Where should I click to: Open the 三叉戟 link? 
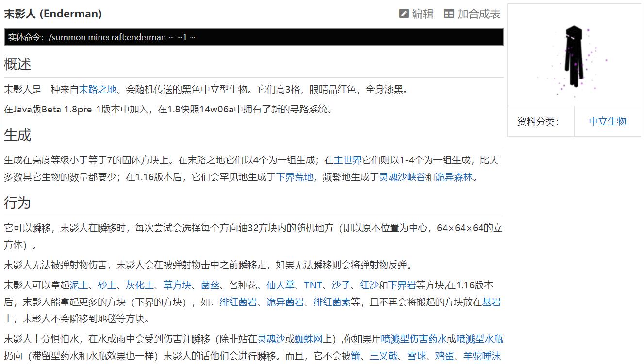tap(383, 356)
